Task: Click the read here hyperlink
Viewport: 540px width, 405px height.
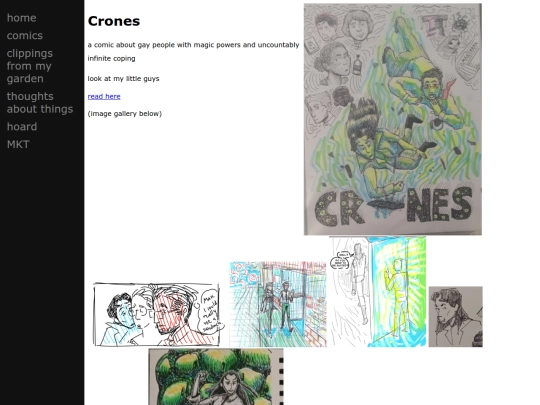Action: tap(104, 96)
